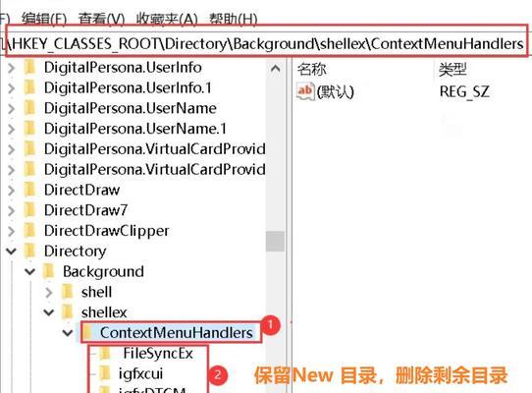Click the registry path address bar
532x393 pixels.
pyautogui.click(x=266, y=43)
